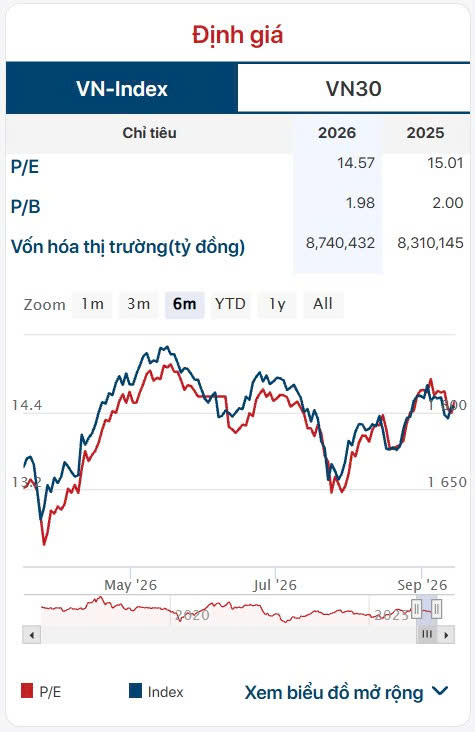Set chart zoom to 3m

(x=138, y=304)
